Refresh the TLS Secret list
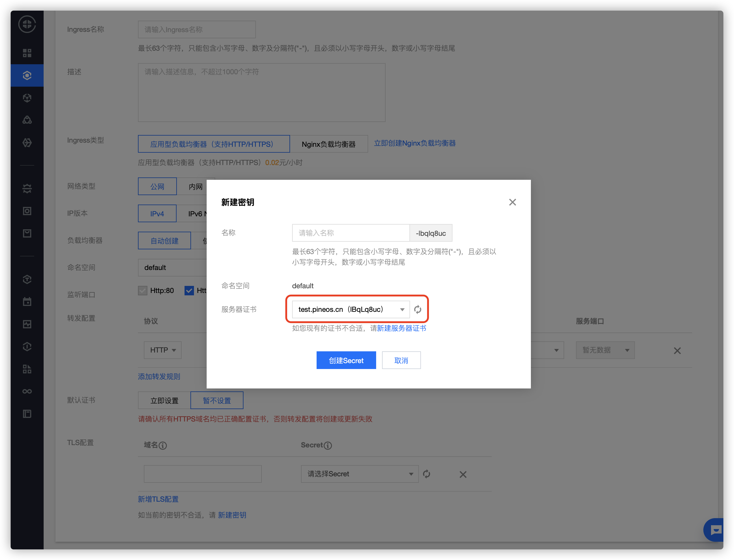The height and width of the screenshot is (560, 734). [427, 474]
